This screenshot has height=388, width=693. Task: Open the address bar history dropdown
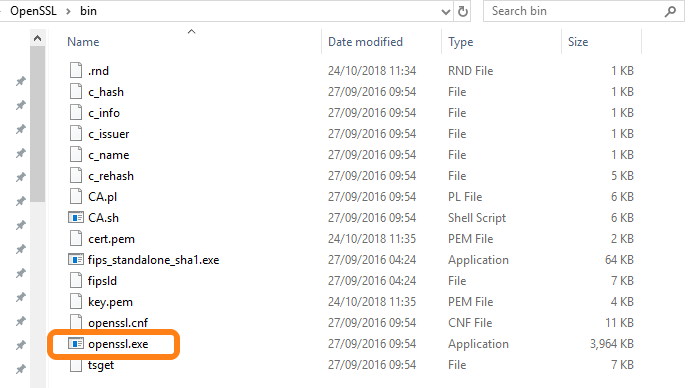[x=446, y=12]
